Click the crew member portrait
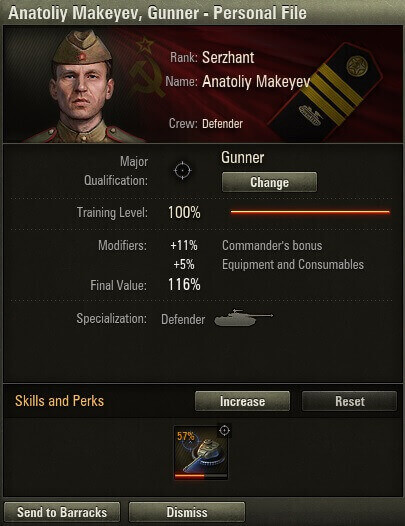The image size is (405, 526). [x=82, y=86]
